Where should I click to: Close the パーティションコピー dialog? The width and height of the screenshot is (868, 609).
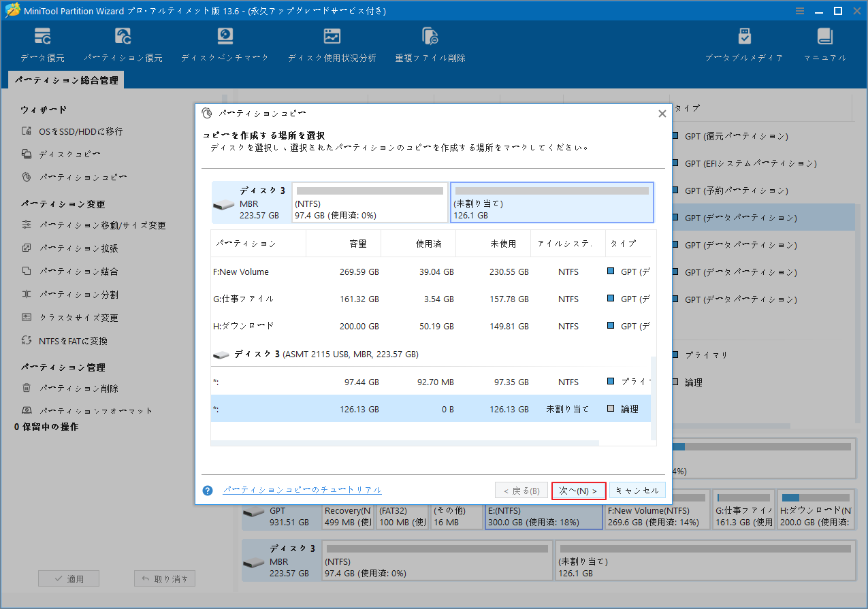tap(662, 114)
